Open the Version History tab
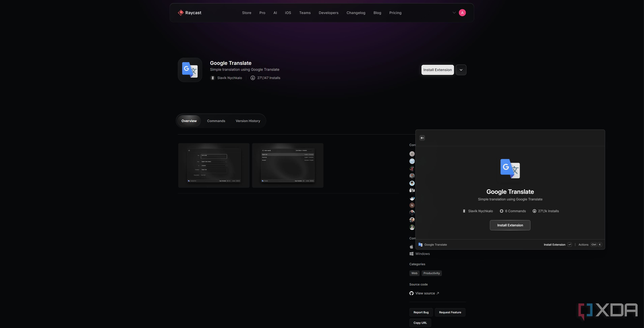This screenshot has width=644, height=328. tap(248, 121)
